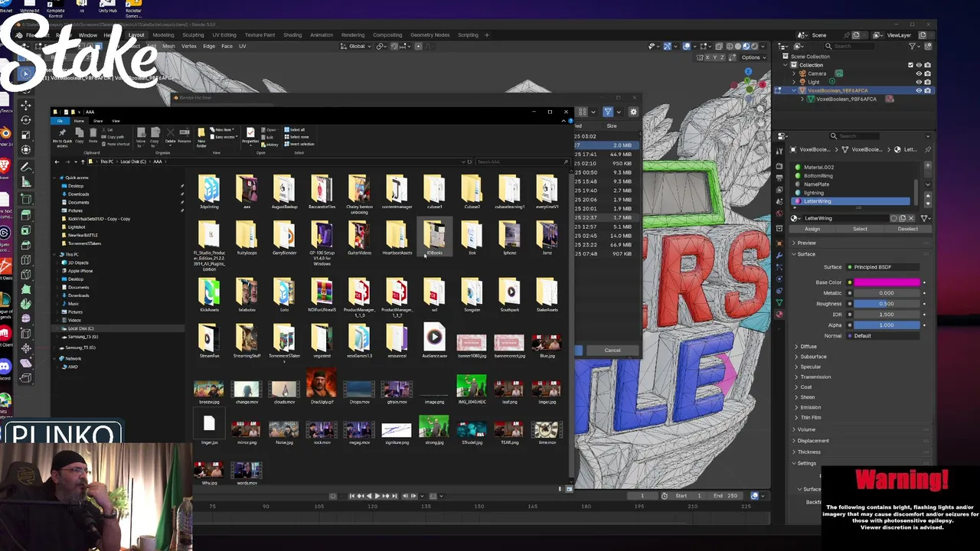The width and height of the screenshot is (980, 551).
Task: Select the NDIForUNreal5 archive
Action: tap(322, 295)
